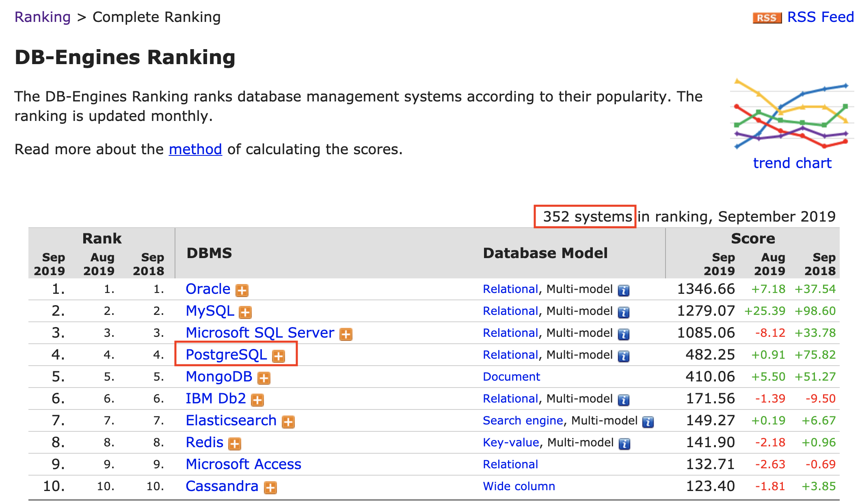Click info icon in PostgreSQL row
This screenshot has width=860, height=504.
click(624, 356)
